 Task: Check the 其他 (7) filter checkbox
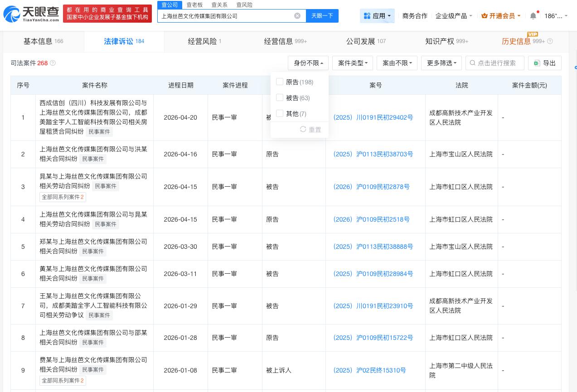[x=280, y=113]
